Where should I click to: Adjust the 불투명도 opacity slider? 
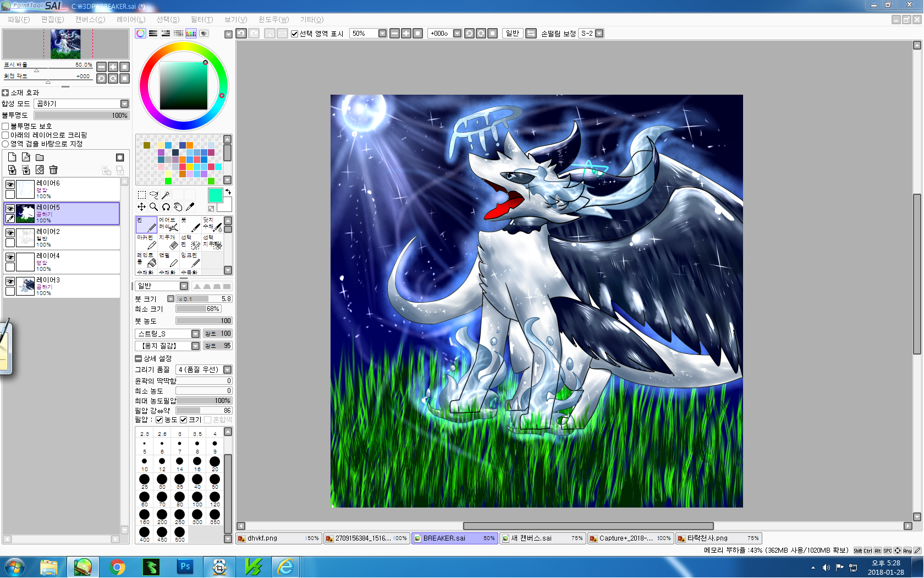(x=81, y=116)
